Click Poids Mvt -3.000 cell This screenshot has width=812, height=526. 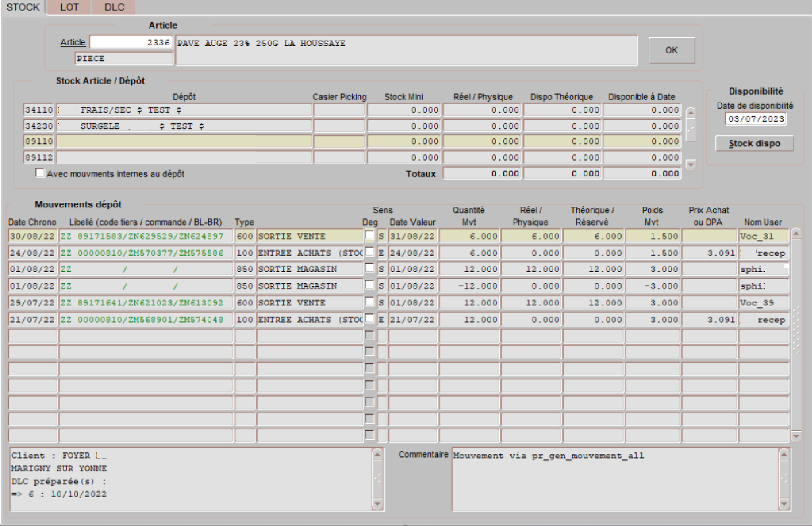[x=653, y=286]
